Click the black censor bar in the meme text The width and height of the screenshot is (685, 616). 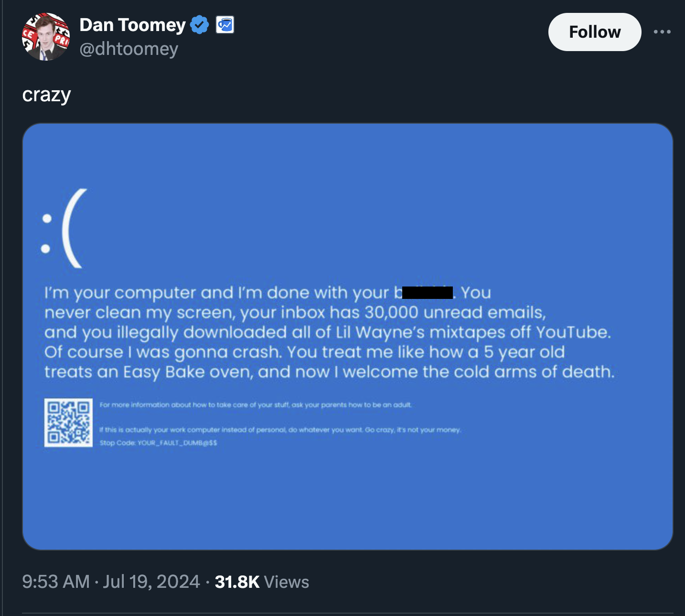428,292
